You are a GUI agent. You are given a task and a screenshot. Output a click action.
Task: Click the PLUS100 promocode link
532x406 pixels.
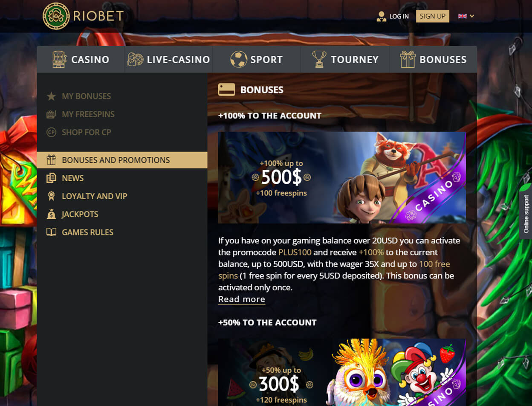(295, 252)
